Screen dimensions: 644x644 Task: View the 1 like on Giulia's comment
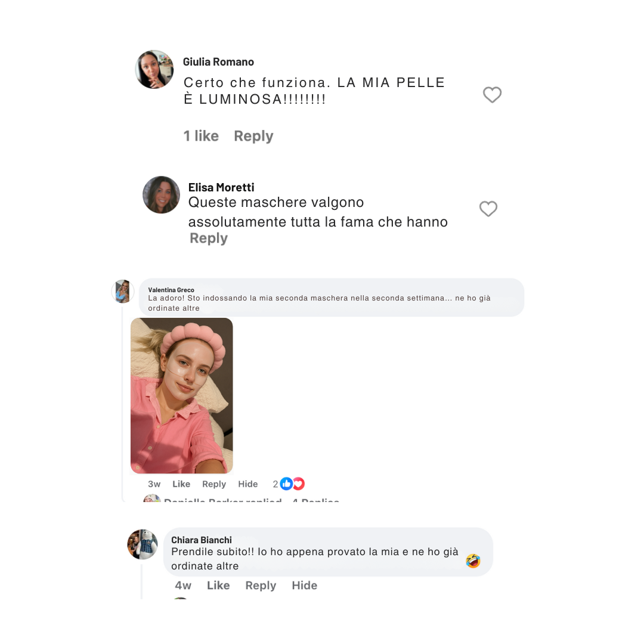coord(201,136)
